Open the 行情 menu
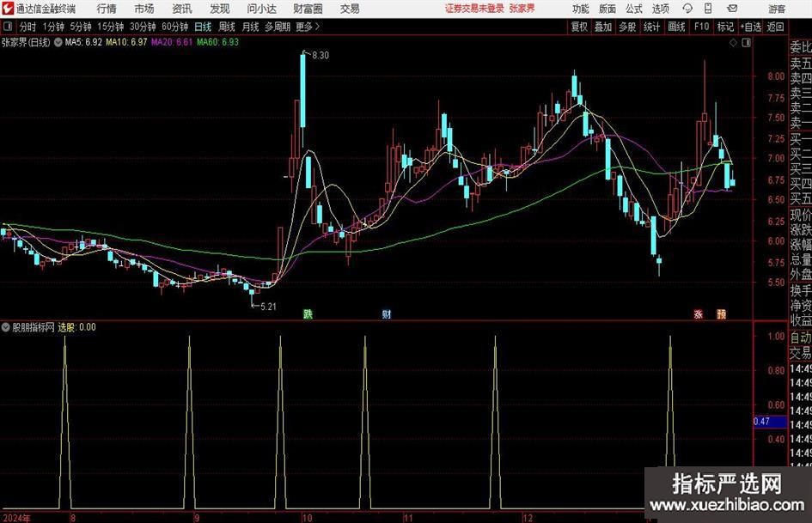Image resolution: width=812 pixels, height=523 pixels. (x=107, y=9)
